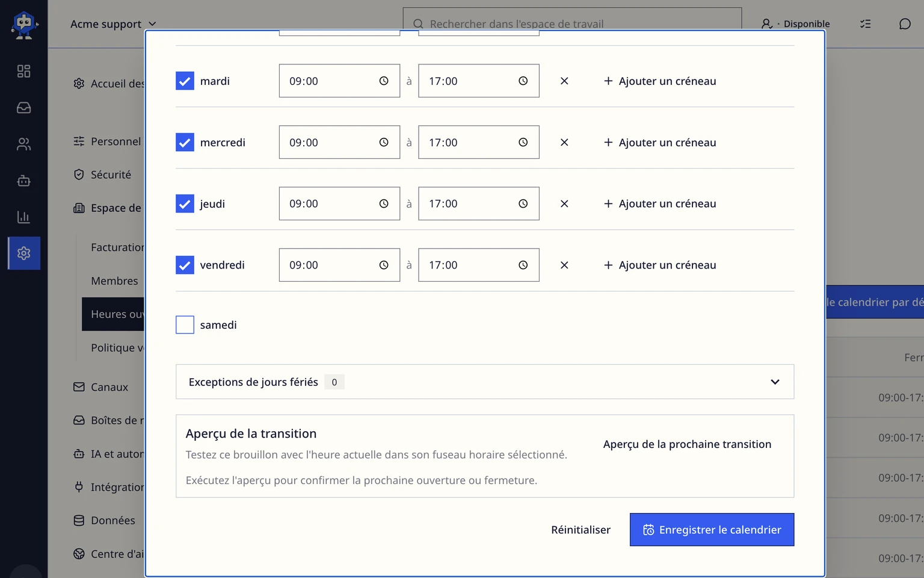
Task: Uncheck the mardi checkbox
Action: (185, 81)
